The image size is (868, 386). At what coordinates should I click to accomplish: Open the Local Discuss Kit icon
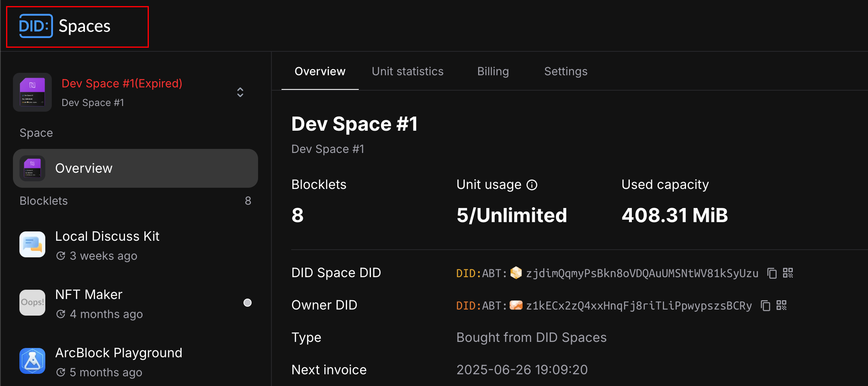32,244
